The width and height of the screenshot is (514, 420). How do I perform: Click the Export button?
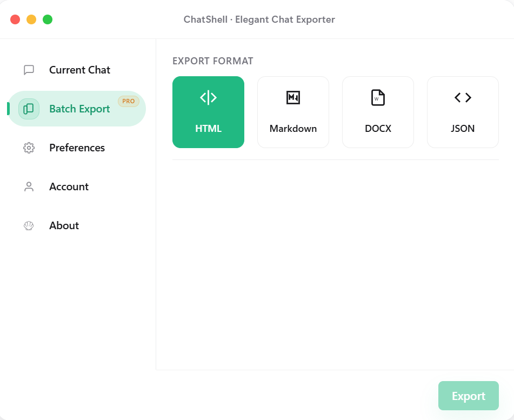click(468, 396)
